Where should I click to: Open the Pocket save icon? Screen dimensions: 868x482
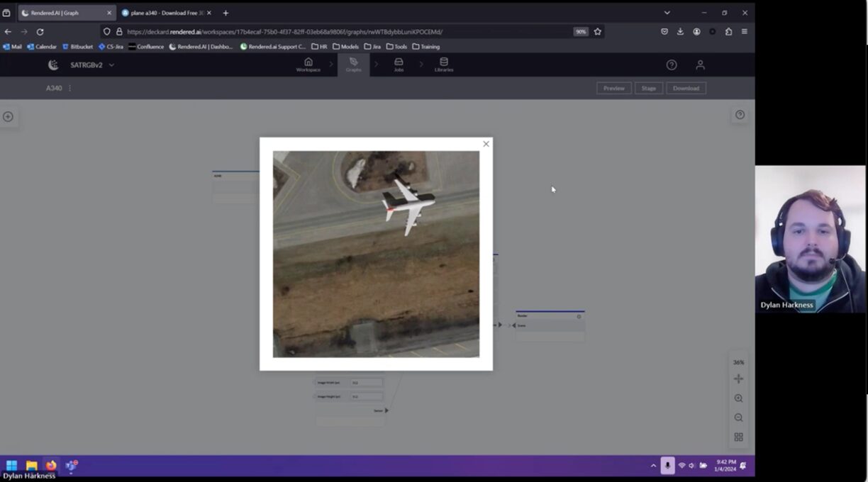[x=664, y=32]
